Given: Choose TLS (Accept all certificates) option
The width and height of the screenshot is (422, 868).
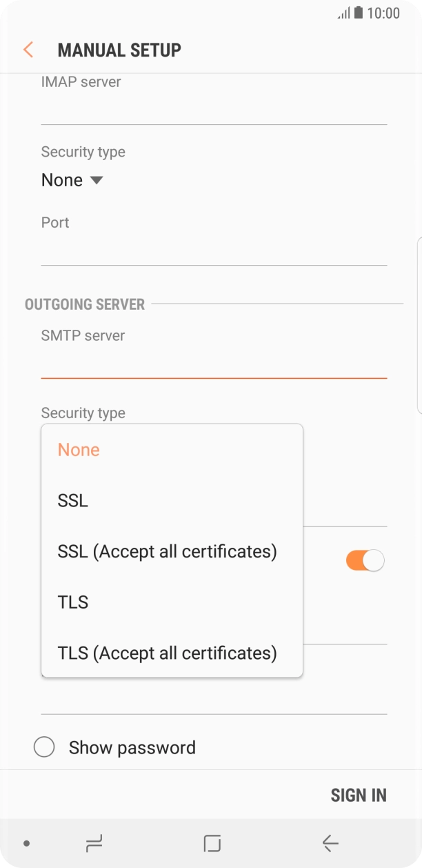Looking at the screenshot, I should pyautogui.click(x=166, y=653).
